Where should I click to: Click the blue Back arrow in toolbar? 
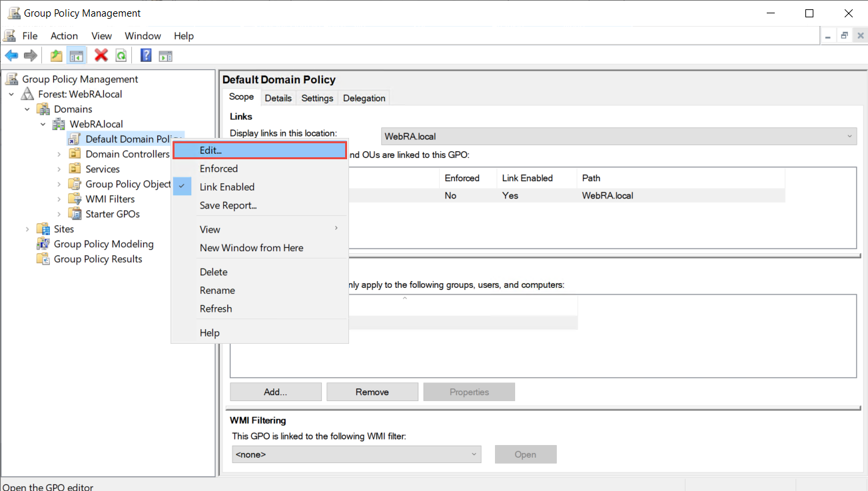[11, 55]
